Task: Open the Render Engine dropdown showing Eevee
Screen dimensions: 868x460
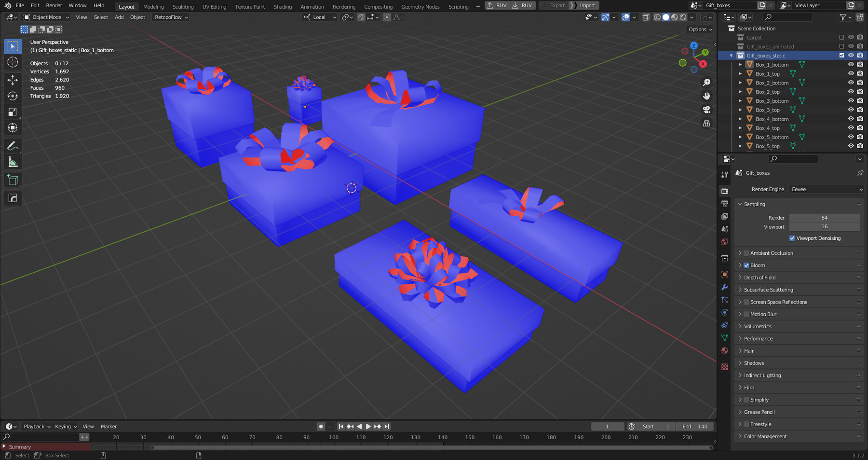Action: [x=826, y=189]
